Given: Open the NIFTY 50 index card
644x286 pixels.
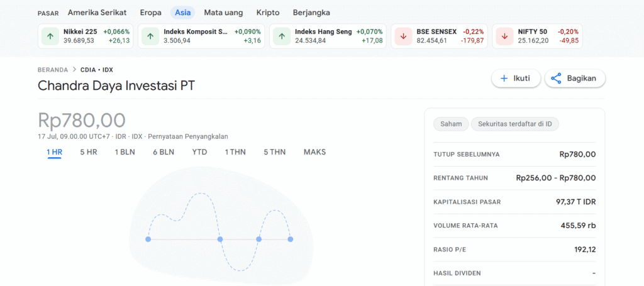Looking at the screenshot, I should coord(537,36).
